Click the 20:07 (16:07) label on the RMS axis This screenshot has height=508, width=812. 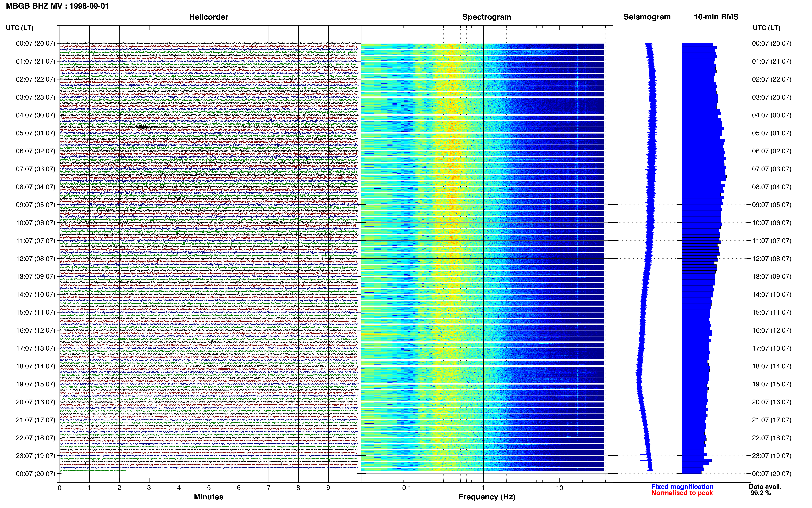click(772, 402)
